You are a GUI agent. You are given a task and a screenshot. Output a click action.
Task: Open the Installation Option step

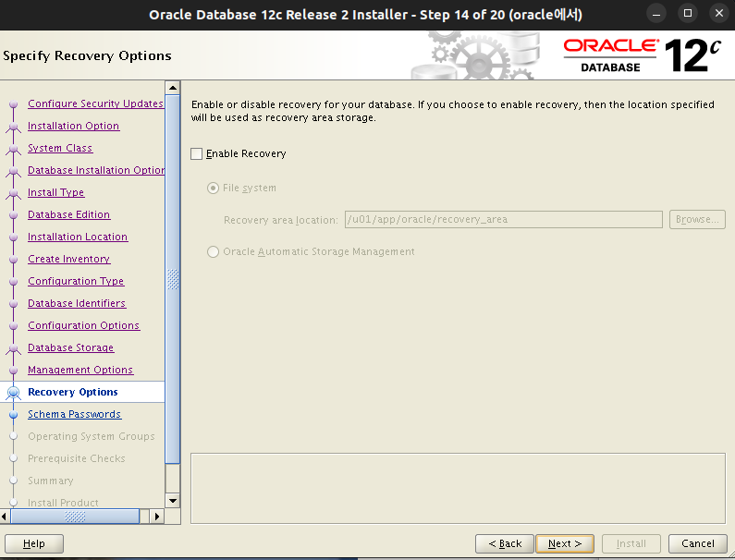point(74,126)
